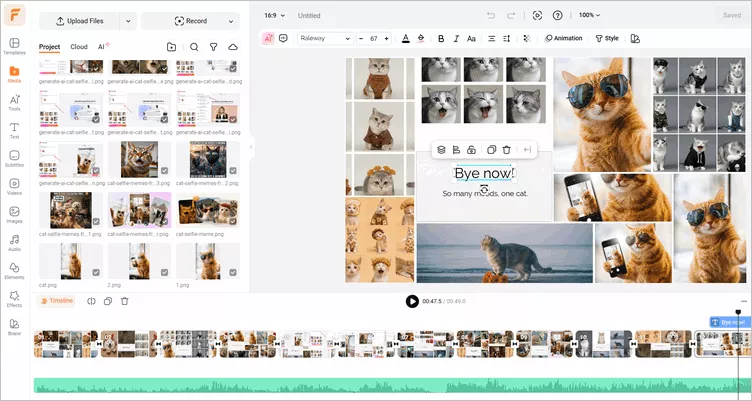752x401 pixels.
Task: Apply italic to the text
Action: (456, 38)
